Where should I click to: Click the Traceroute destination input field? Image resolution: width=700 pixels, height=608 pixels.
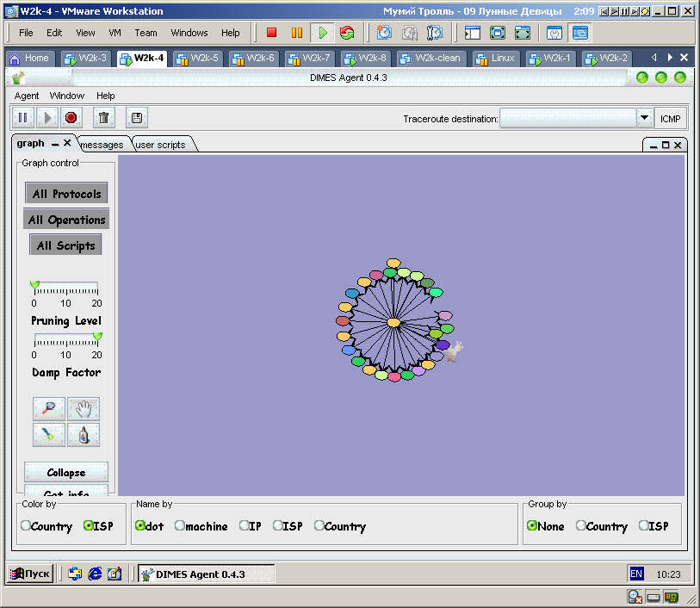(x=568, y=118)
